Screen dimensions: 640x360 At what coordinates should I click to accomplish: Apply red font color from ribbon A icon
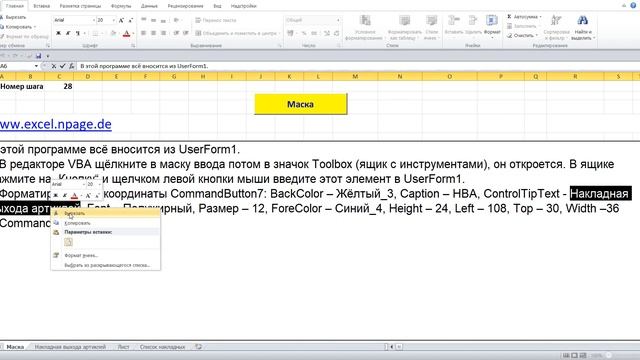[127, 33]
